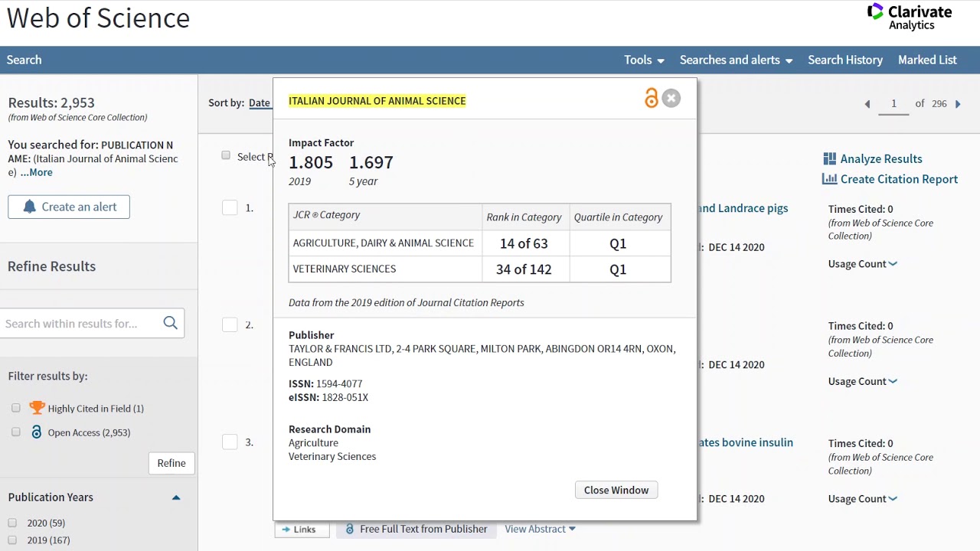The image size is (980, 551).
Task: Click the Refine button
Action: coord(171,463)
